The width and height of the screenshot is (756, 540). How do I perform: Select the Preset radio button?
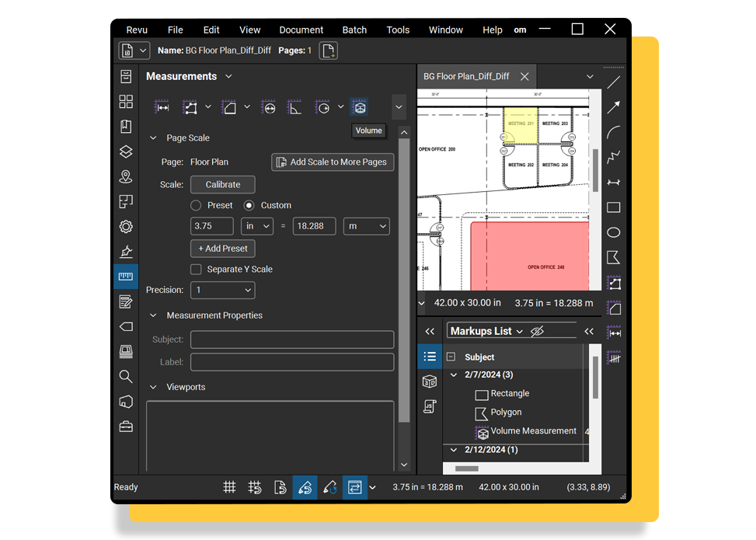point(197,205)
